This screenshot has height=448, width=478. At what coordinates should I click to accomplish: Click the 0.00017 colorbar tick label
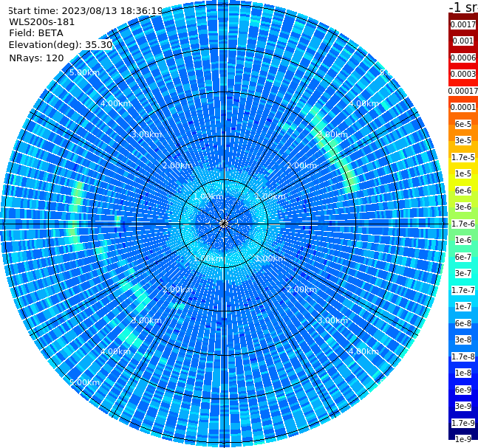pos(463,91)
